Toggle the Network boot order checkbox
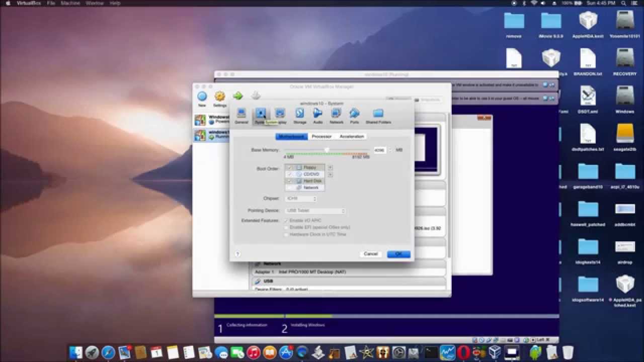The height and width of the screenshot is (362, 644). [x=289, y=187]
